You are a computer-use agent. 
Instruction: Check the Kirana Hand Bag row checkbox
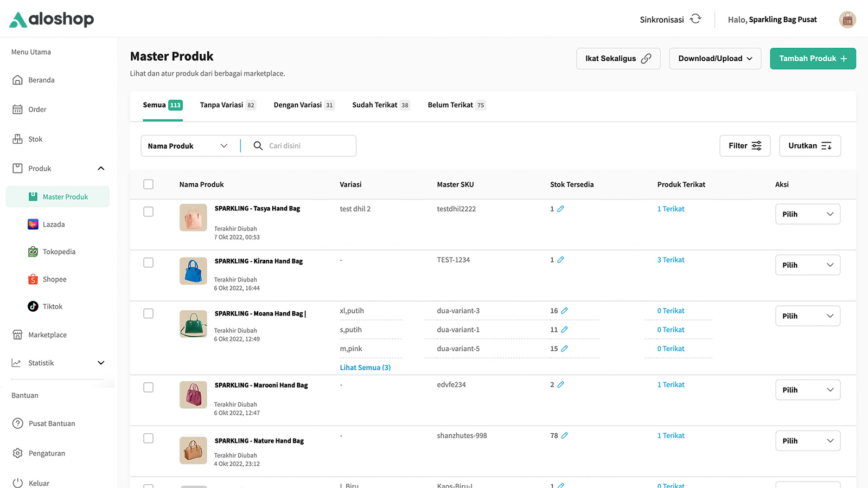[148, 262]
